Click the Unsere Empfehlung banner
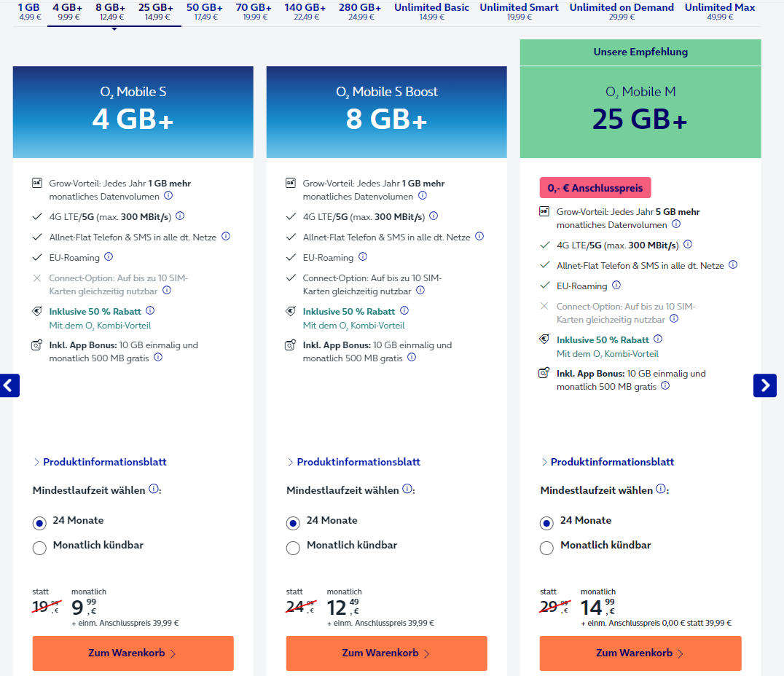Viewport: 784px width, 676px height. (640, 52)
